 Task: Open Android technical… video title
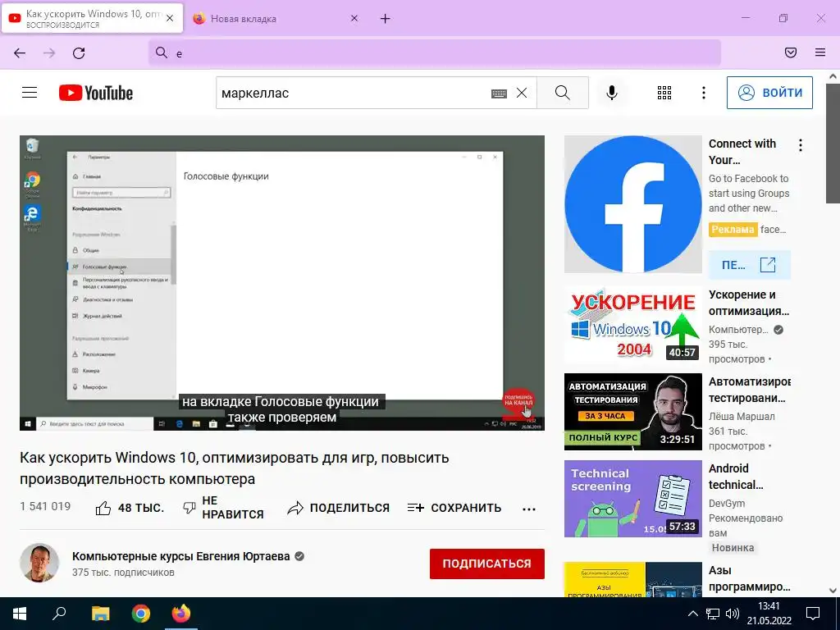tap(736, 477)
